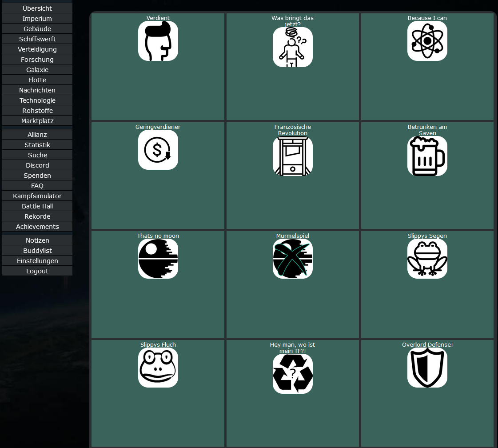Navigate to Forschung in the sidebar
The height and width of the screenshot is (448, 498).
tap(37, 60)
